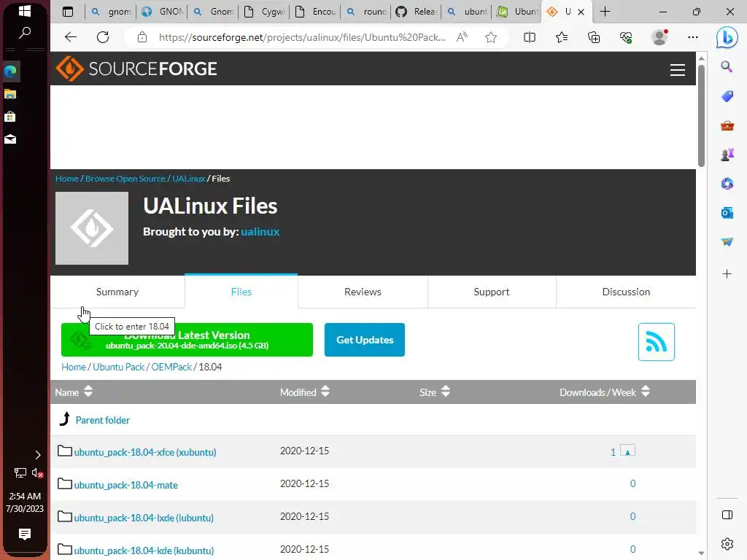Open the notification center icon
Image resolution: width=747 pixels, height=560 pixels.
[x=25, y=534]
